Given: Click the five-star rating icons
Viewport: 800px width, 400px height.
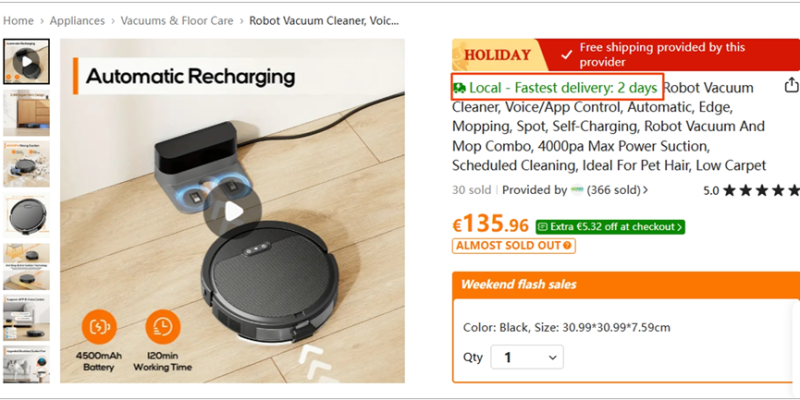Looking at the screenshot, I should pos(761,190).
